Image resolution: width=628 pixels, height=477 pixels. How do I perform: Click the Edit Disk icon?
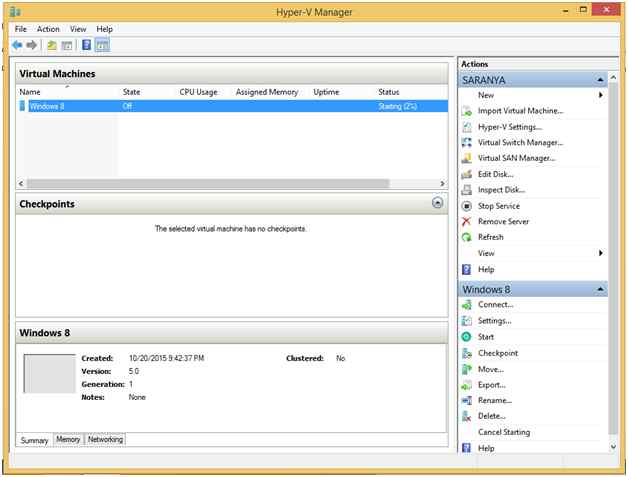pyautogui.click(x=467, y=174)
